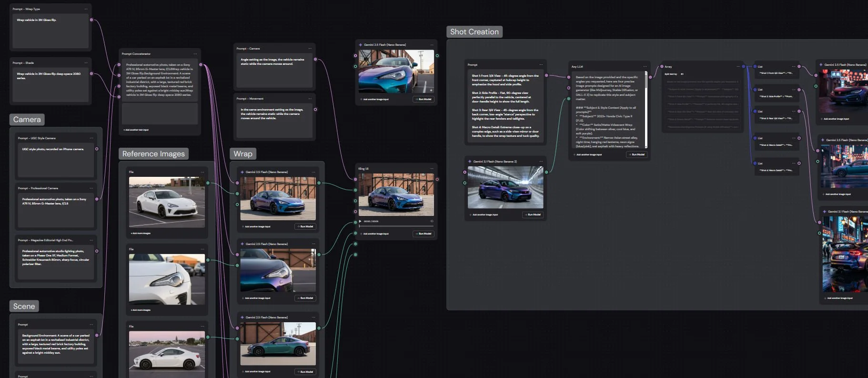Screen dimensions: 868x378
Task: Select the Kling 1.6 video preview thumbnail
Action: pyautogui.click(x=396, y=194)
